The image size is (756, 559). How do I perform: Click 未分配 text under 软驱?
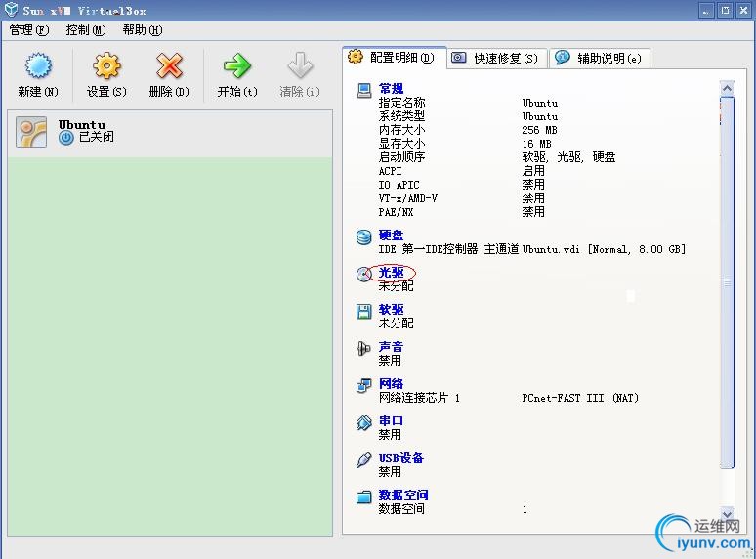point(396,323)
